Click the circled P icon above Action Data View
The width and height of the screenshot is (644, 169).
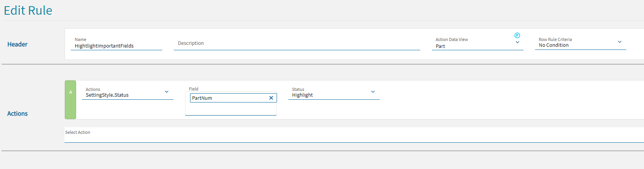click(x=517, y=35)
